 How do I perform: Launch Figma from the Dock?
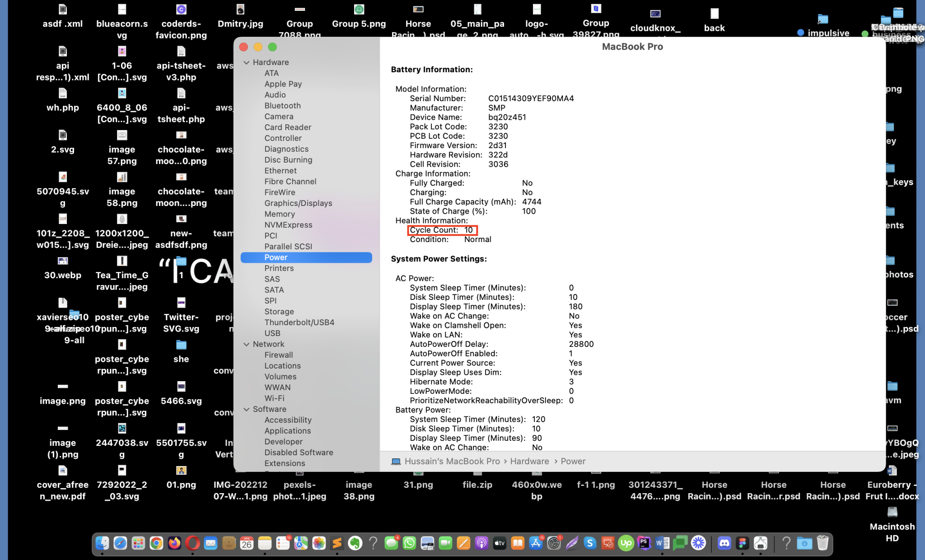tap(742, 543)
